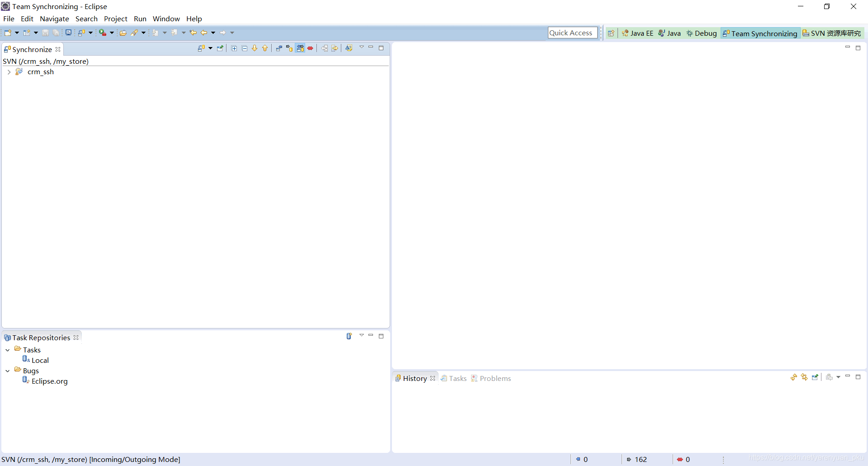
Task: Enable Conflicts Mode red arrow button
Action: (x=310, y=48)
